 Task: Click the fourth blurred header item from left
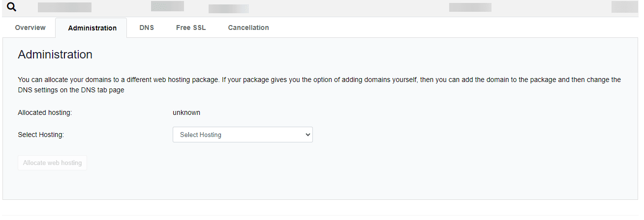470,7
